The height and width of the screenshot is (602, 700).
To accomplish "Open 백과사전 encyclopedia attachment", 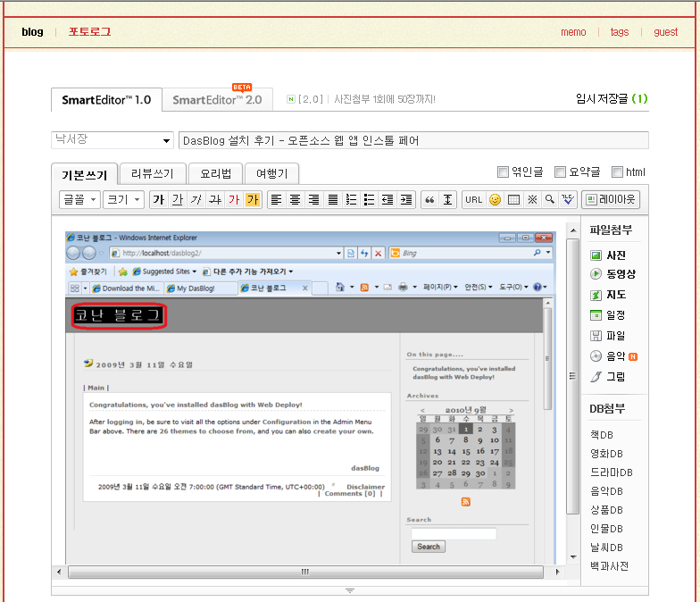I will 609,566.
